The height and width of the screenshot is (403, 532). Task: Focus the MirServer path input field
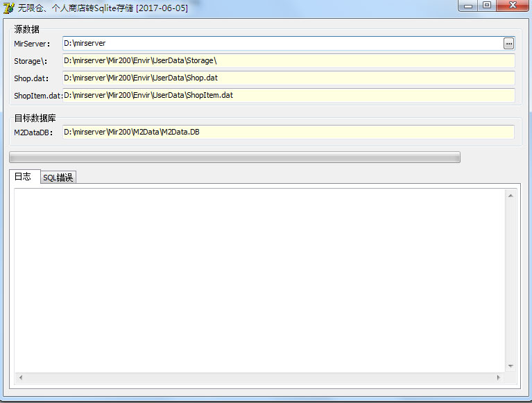281,44
